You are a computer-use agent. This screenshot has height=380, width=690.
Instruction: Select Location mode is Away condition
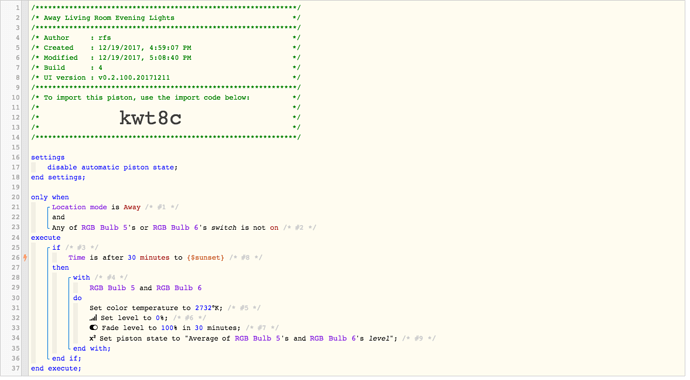tap(96, 207)
